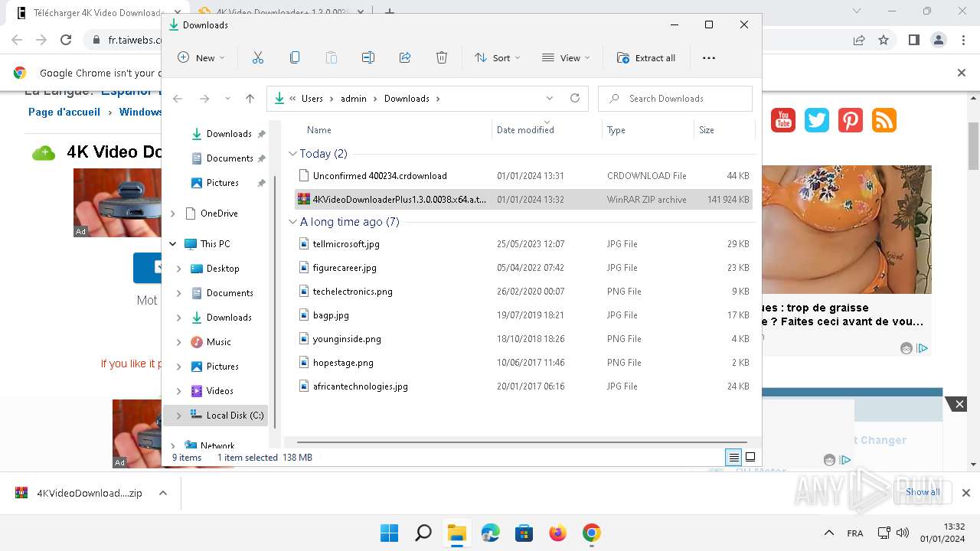Collapse the A long time ago group

point(292,222)
